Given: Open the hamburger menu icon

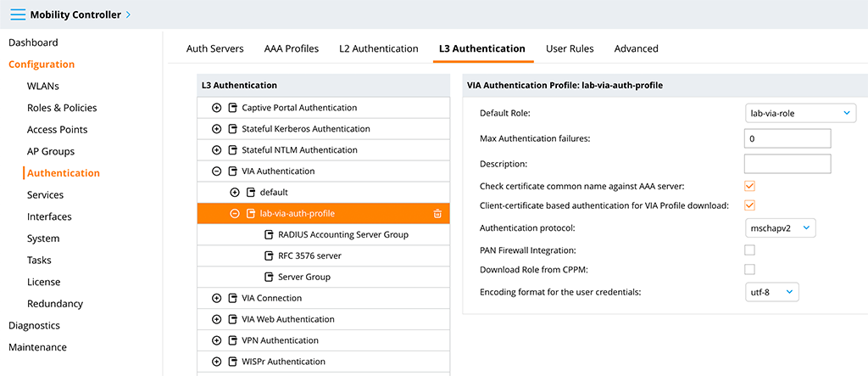Looking at the screenshot, I should pos(18,14).
